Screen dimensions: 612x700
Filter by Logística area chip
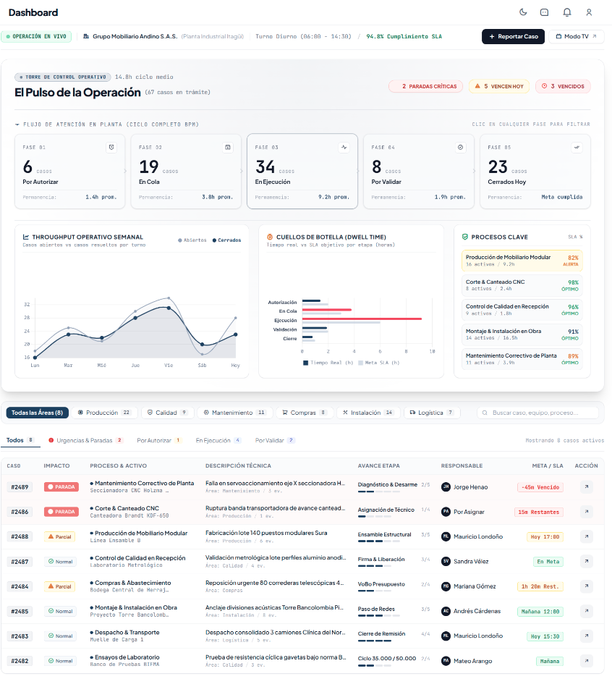(x=432, y=413)
